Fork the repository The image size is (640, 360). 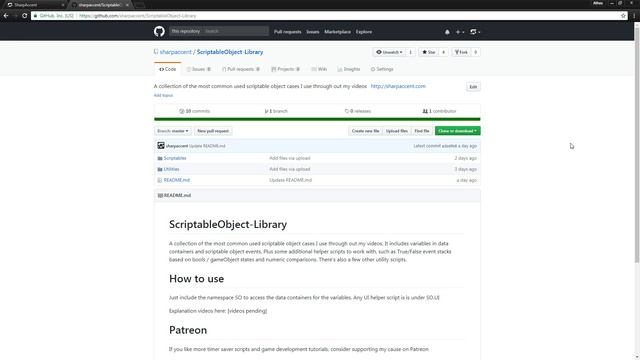pos(461,52)
